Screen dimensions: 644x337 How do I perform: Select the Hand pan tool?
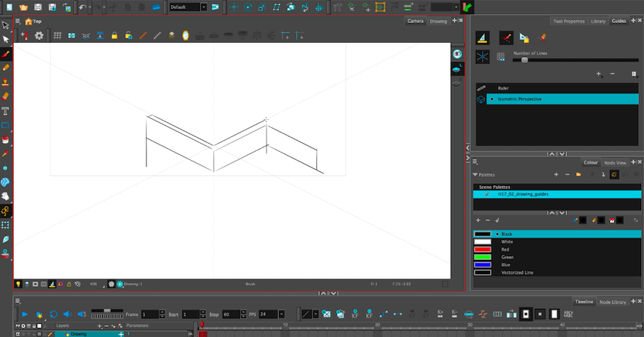click(5, 196)
